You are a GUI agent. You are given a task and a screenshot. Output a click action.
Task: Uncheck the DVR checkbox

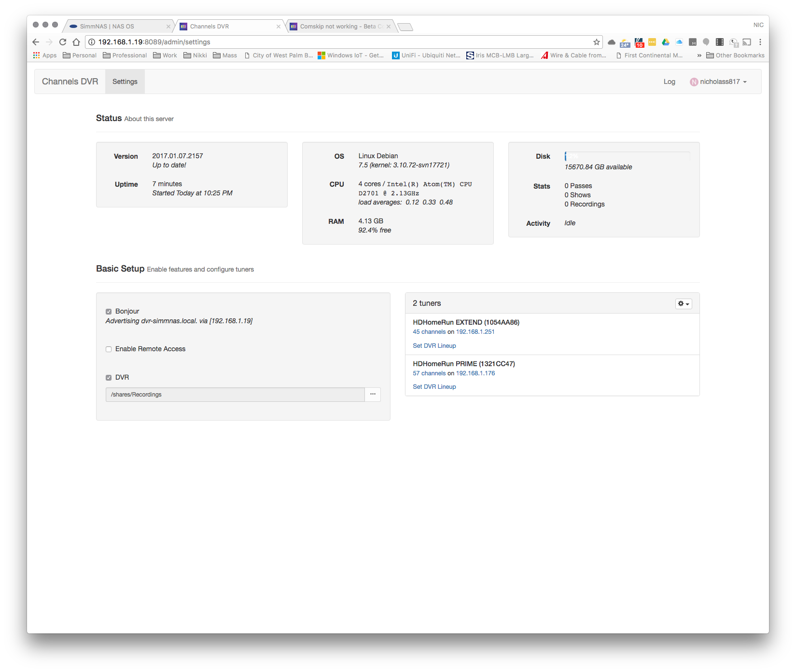109,378
